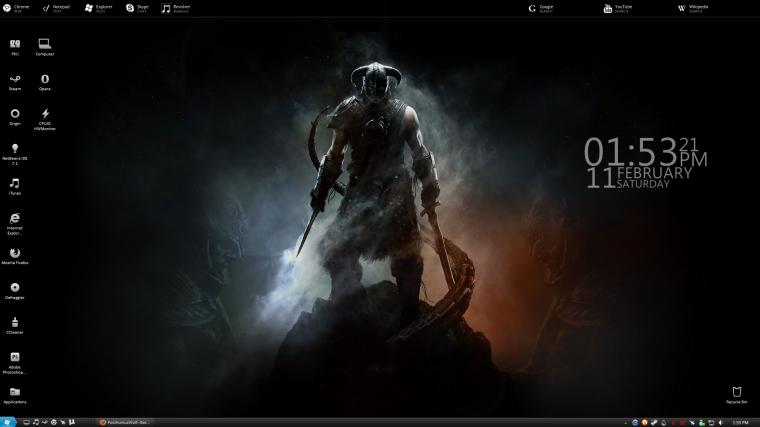Launch iTunes from the desktop
Viewport: 760px width, 427px height.
[15, 186]
